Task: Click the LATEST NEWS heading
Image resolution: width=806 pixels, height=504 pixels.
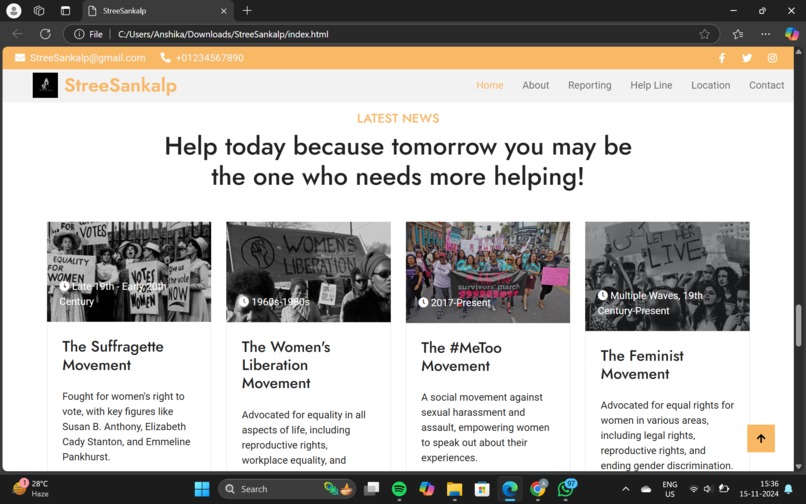Action: click(398, 118)
